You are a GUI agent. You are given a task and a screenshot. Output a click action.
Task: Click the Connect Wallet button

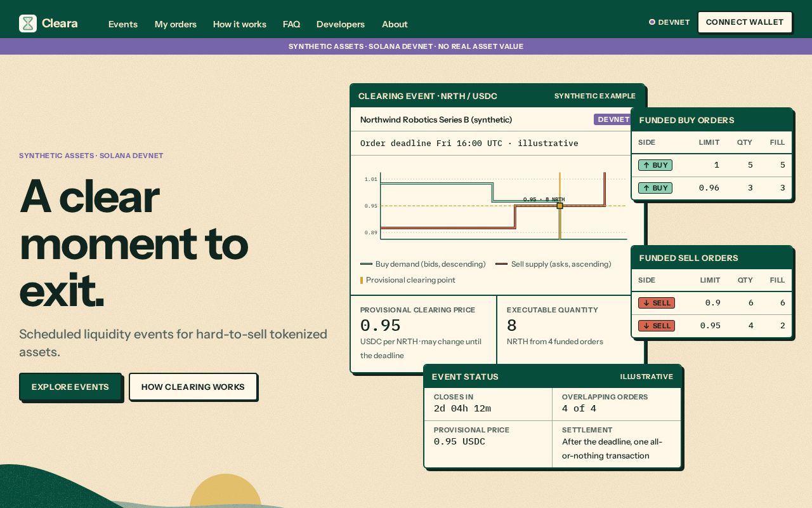point(745,22)
